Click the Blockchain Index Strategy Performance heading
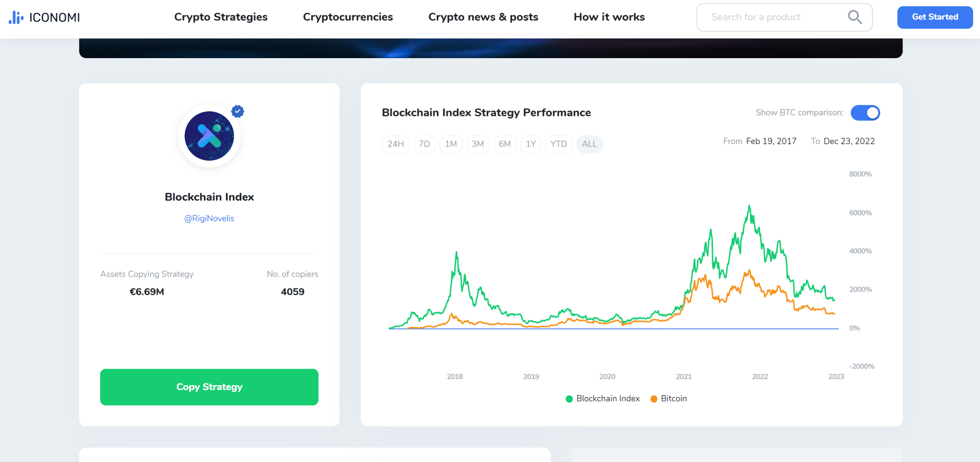Viewport: 980px width, 462px height. pyautogui.click(x=486, y=113)
